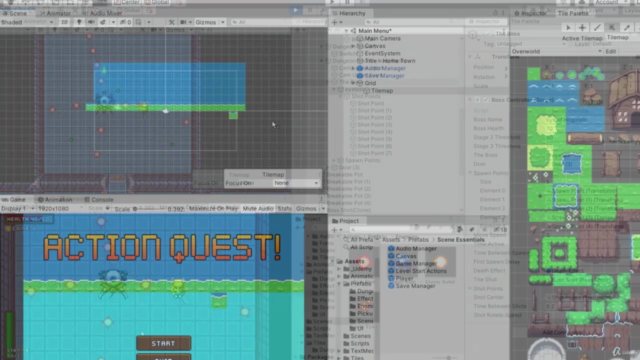
Task: Toggle Stats in Game view
Action: [284, 209]
